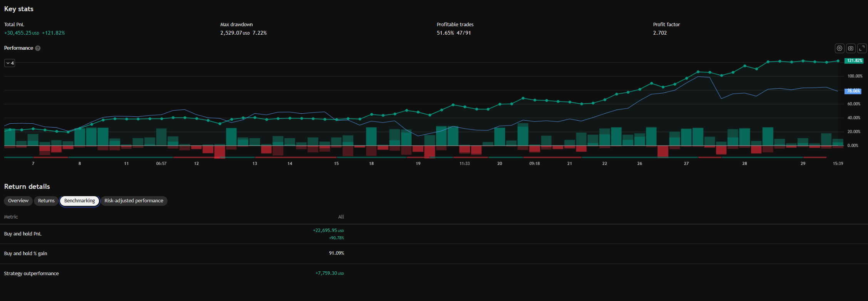Select the +121.82% total PnL percentage
Image resolution: width=868 pixels, height=301 pixels.
click(x=53, y=33)
